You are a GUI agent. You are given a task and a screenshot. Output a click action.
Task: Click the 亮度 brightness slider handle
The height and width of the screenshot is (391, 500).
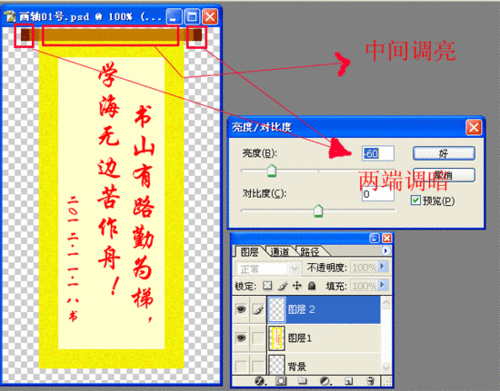(x=272, y=171)
